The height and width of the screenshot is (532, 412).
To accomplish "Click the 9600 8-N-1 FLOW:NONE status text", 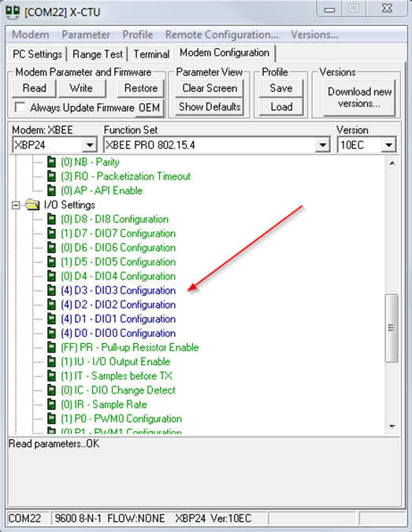I will coord(109,519).
